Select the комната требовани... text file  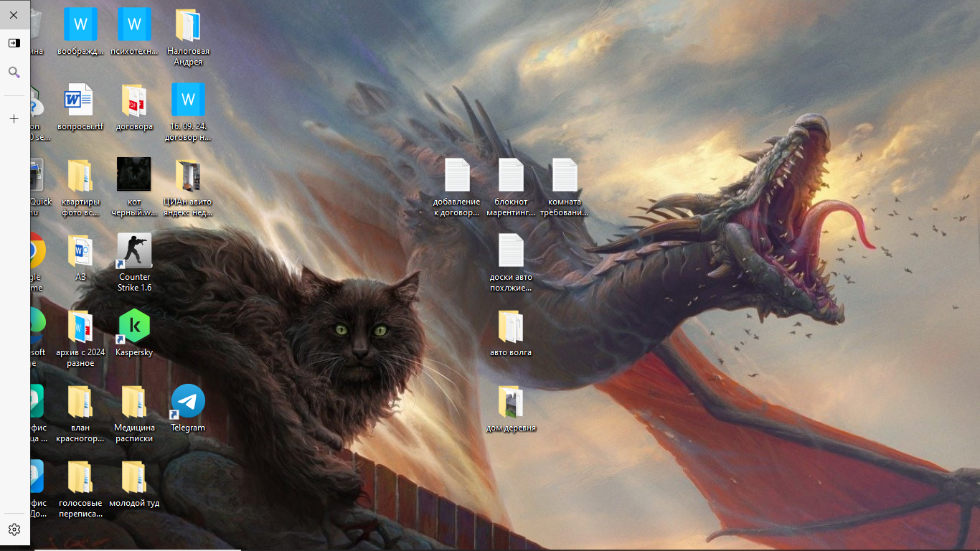(x=565, y=175)
